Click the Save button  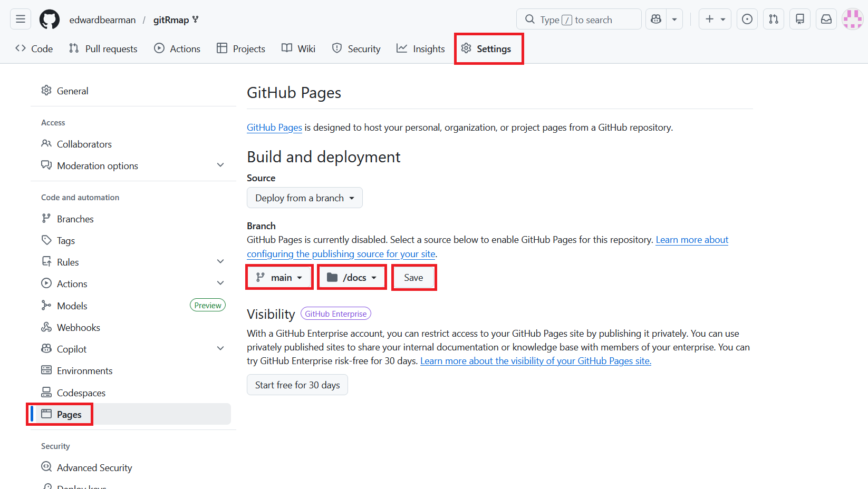pos(413,278)
